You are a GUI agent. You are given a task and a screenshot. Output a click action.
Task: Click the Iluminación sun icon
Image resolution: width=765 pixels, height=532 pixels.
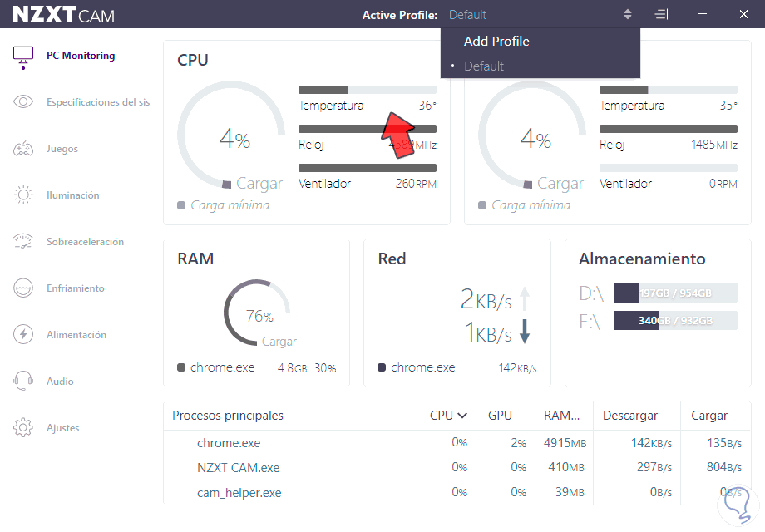click(23, 195)
